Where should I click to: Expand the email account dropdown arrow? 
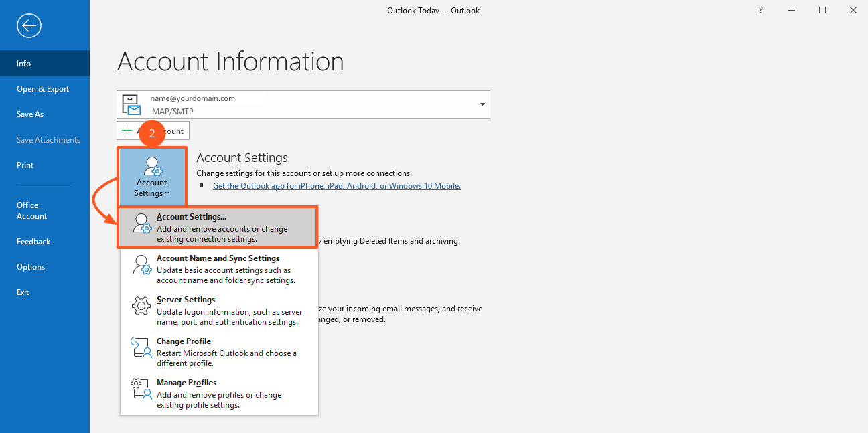pos(482,105)
